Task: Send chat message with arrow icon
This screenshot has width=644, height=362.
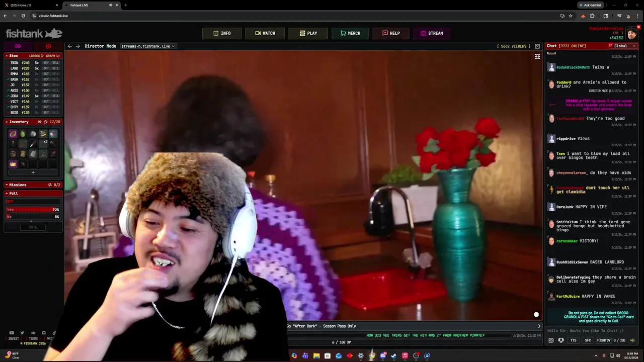Action: (633, 340)
